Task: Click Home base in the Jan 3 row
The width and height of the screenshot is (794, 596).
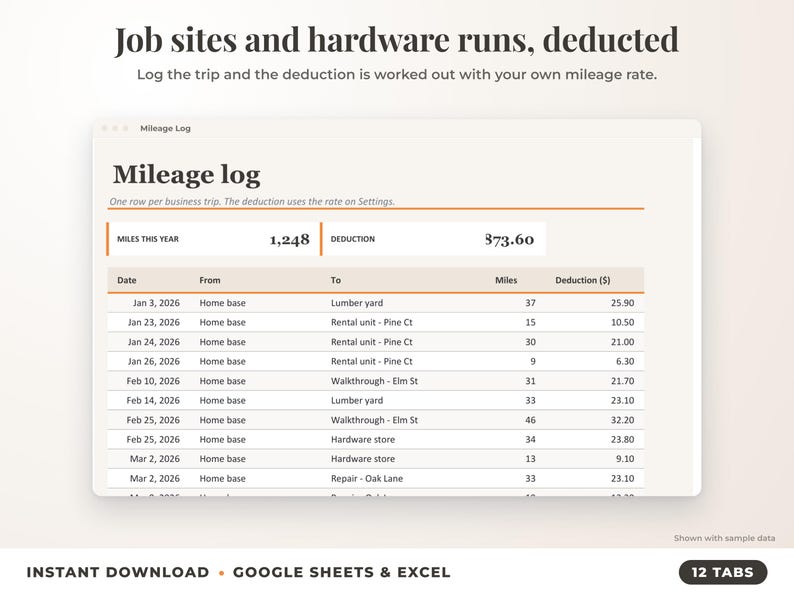Action: [222, 303]
